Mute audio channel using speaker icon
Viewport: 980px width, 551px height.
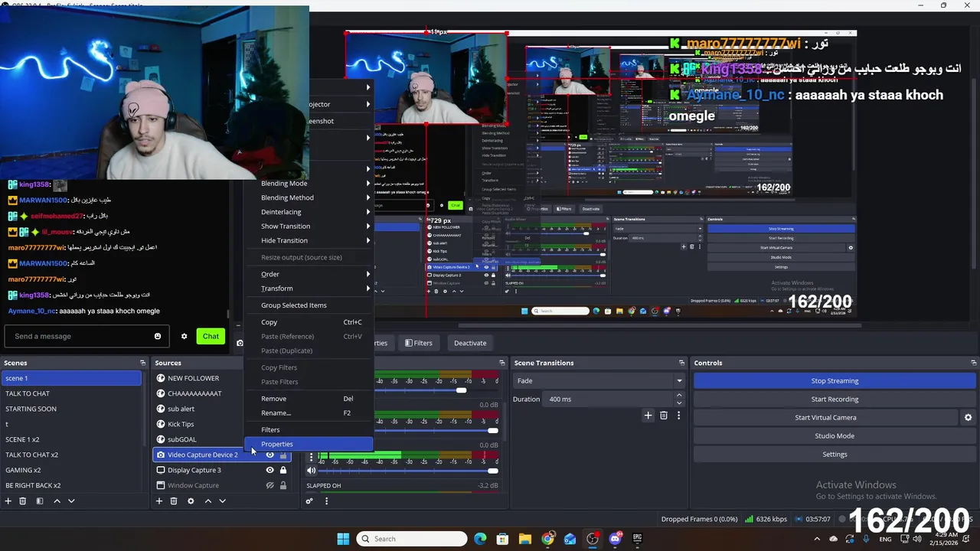point(311,471)
